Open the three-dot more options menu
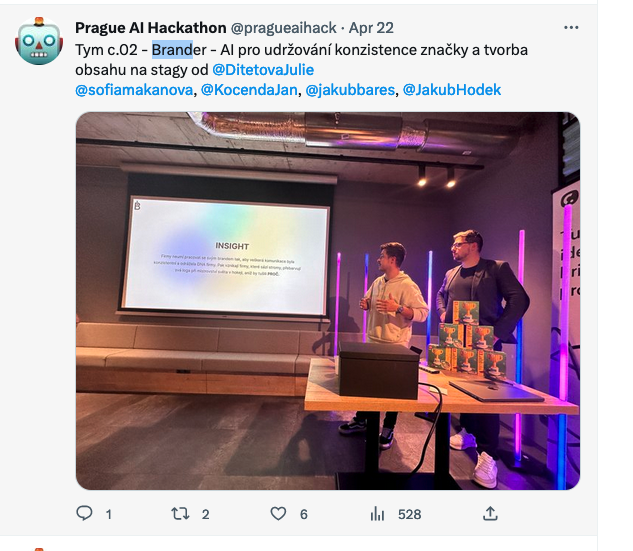 point(571,27)
